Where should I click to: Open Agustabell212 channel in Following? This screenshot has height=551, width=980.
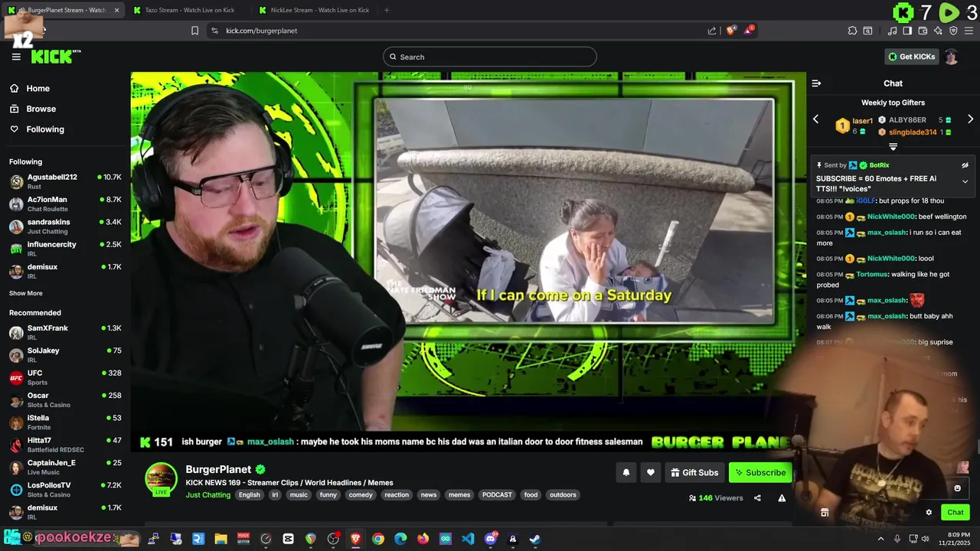point(65,181)
